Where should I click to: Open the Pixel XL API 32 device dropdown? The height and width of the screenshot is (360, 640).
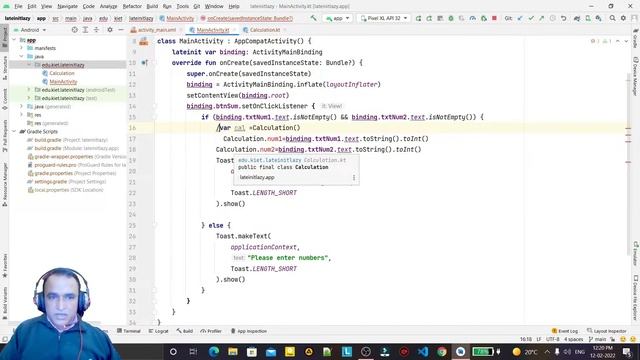384,18
